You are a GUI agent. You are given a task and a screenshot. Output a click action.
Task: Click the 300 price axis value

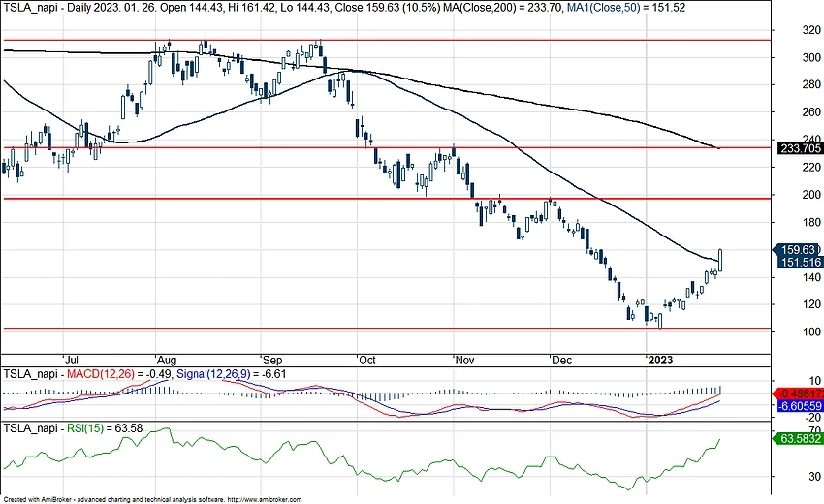pyautogui.click(x=811, y=58)
